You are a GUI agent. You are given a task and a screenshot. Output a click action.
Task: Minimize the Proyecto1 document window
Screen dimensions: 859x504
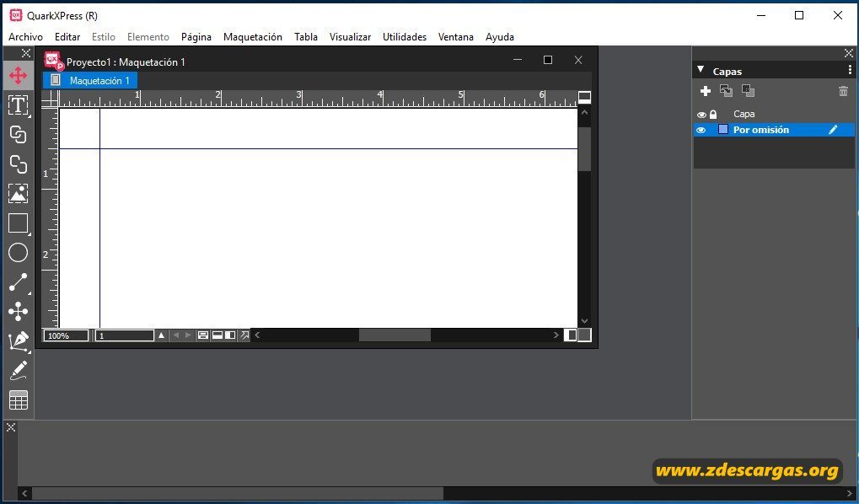click(x=518, y=61)
